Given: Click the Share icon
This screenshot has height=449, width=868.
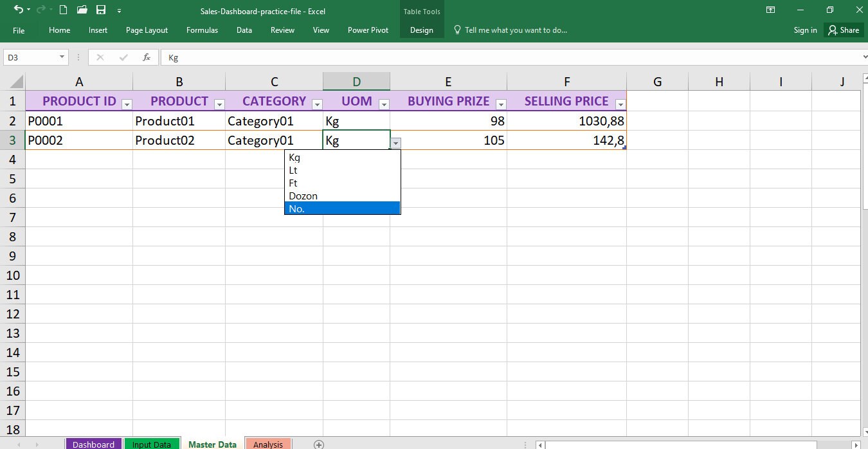Looking at the screenshot, I should tap(844, 30).
